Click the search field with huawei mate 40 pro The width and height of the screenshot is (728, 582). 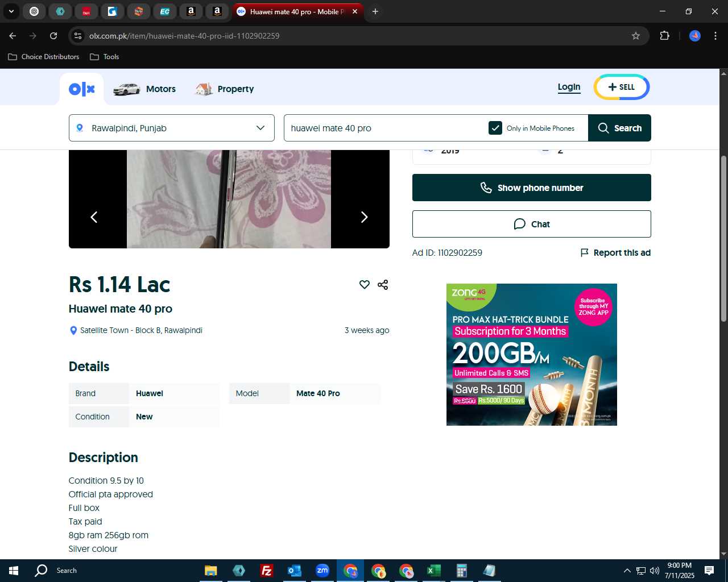(x=386, y=128)
